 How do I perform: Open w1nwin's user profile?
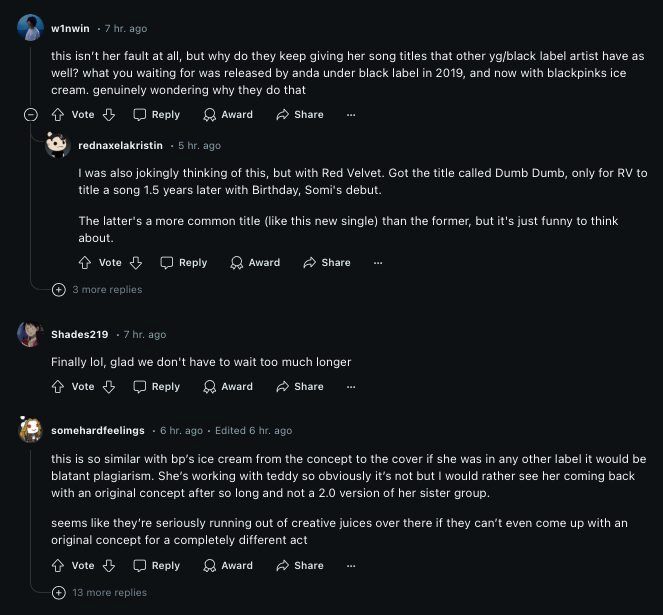(69, 29)
